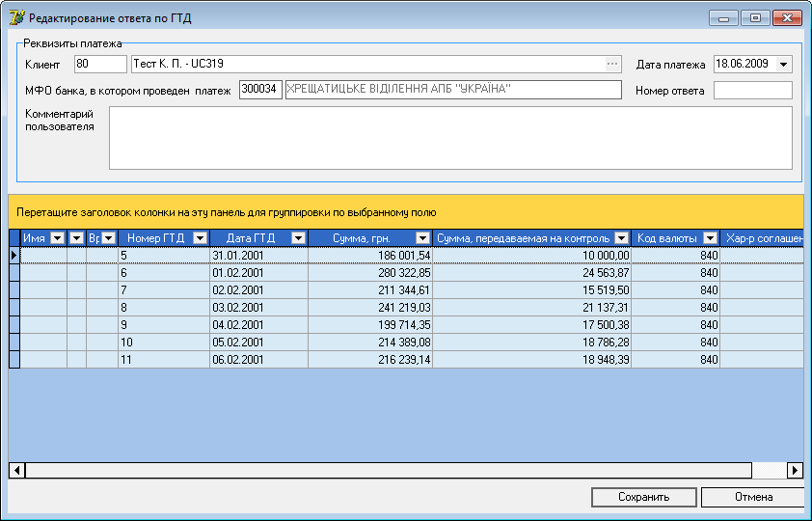
Task: Open filter dropdown for Дата ГТД column
Action: click(298, 238)
